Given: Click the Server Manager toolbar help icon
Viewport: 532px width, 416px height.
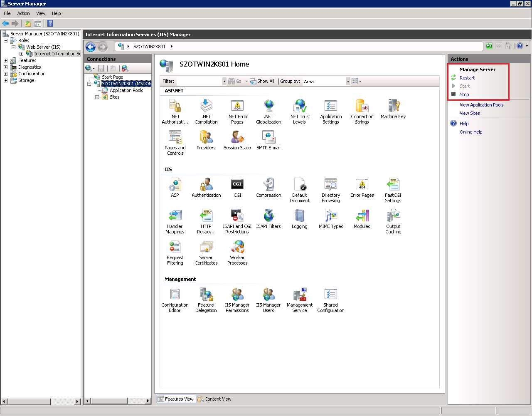Looking at the screenshot, I should [x=50, y=23].
